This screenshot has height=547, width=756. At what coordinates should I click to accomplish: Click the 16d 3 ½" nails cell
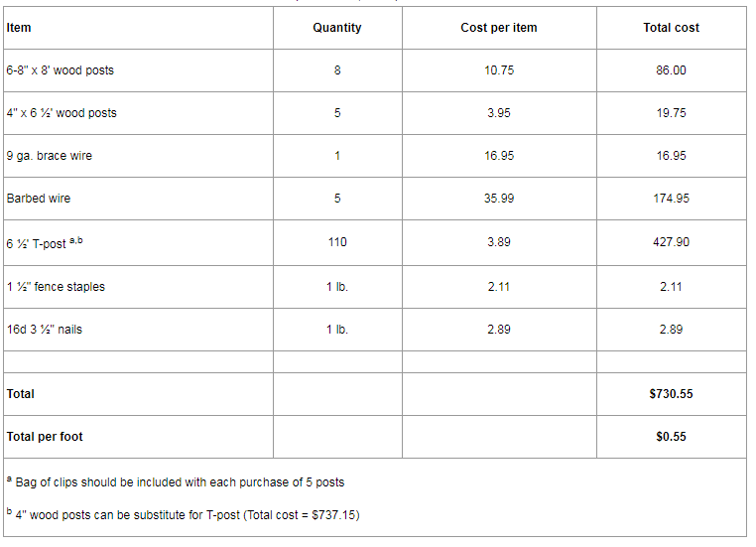tap(45, 330)
